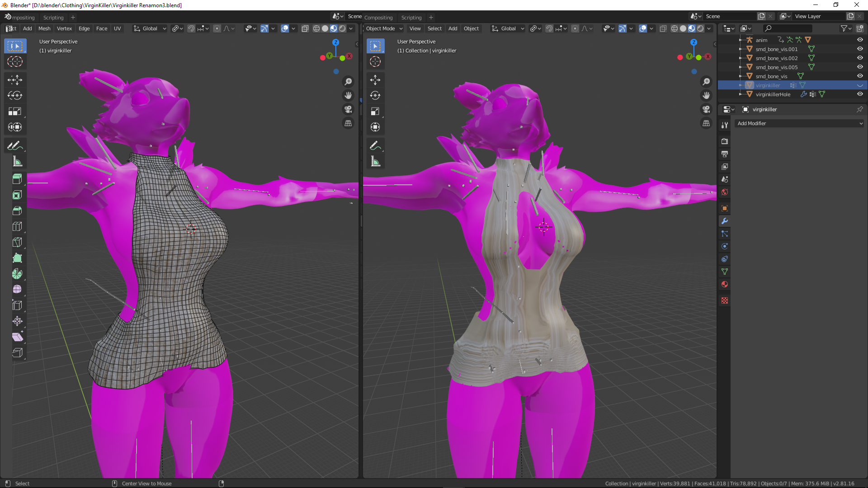Select the Extrude Region tool
Viewport: 868px width, 488px height.
point(17,179)
